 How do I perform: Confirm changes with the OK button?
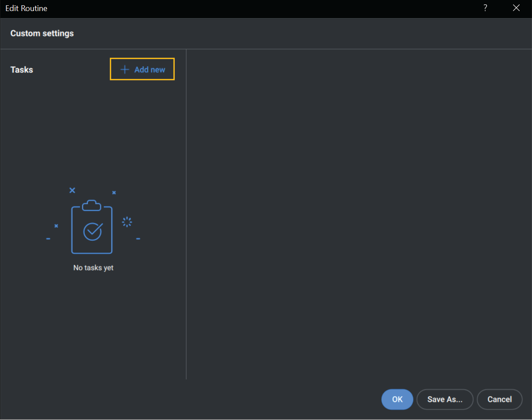click(396, 399)
